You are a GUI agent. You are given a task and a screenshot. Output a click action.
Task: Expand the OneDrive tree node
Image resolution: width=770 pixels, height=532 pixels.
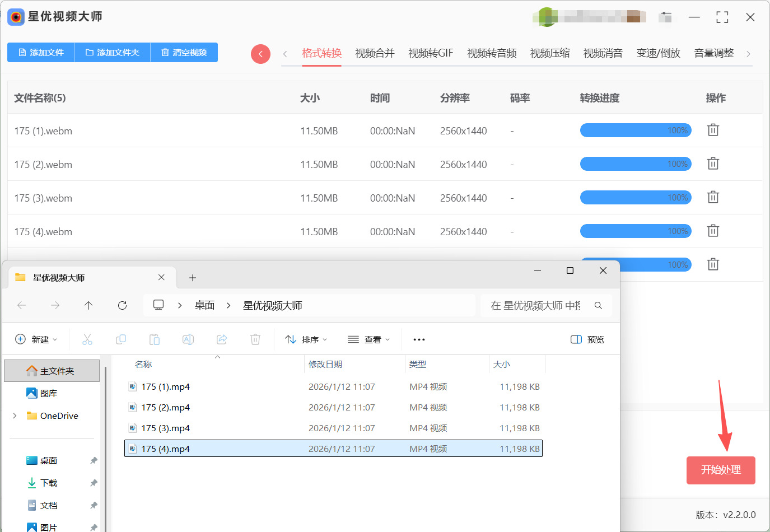click(x=15, y=416)
